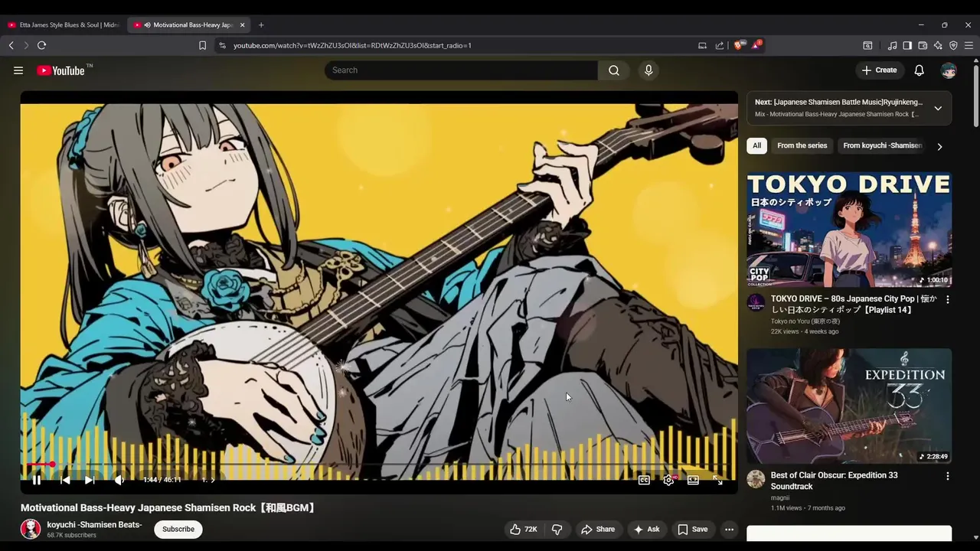This screenshot has height=551, width=980.
Task: Share this video
Action: coord(598,530)
